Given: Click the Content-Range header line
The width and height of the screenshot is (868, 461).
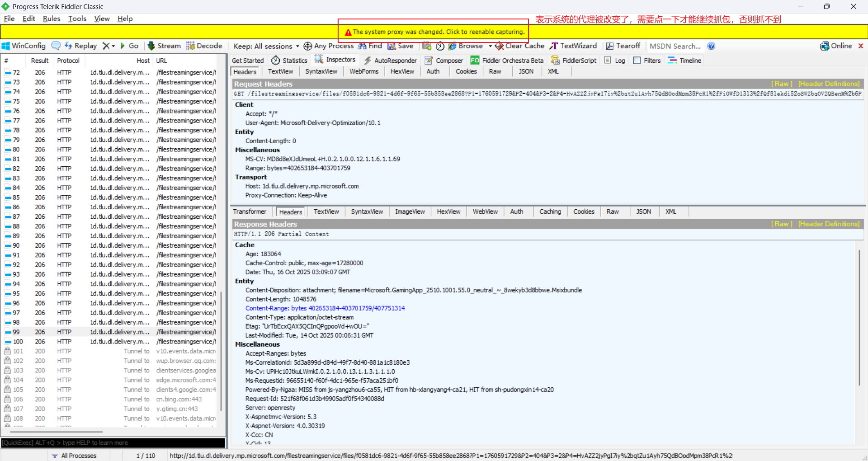Looking at the screenshot, I should tap(325, 308).
